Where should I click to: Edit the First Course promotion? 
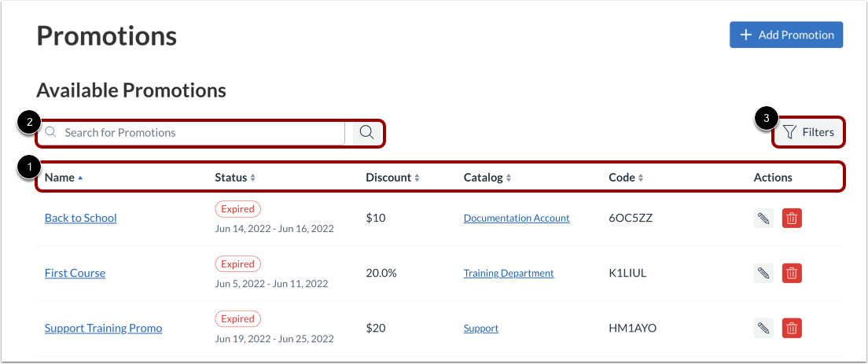[x=763, y=274]
